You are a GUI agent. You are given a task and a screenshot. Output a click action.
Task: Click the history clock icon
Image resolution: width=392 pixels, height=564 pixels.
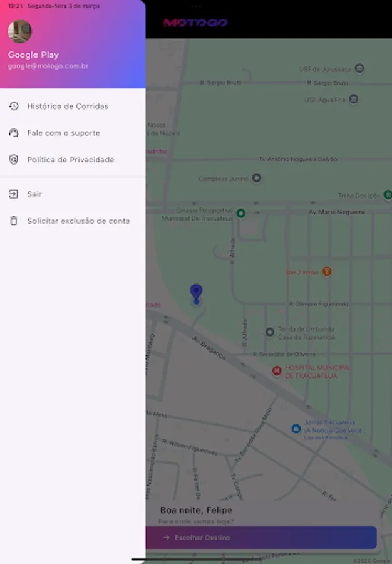click(x=14, y=106)
